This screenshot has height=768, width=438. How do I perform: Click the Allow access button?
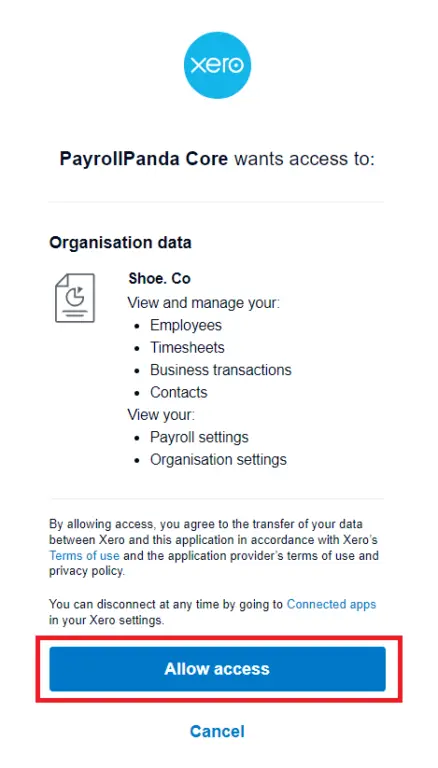tap(218, 669)
